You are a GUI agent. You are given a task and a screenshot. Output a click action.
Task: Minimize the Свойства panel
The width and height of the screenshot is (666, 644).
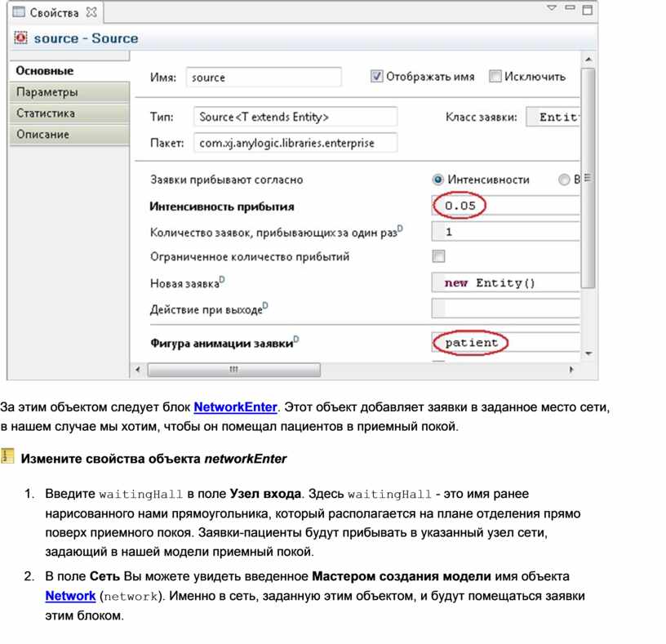coord(570,7)
